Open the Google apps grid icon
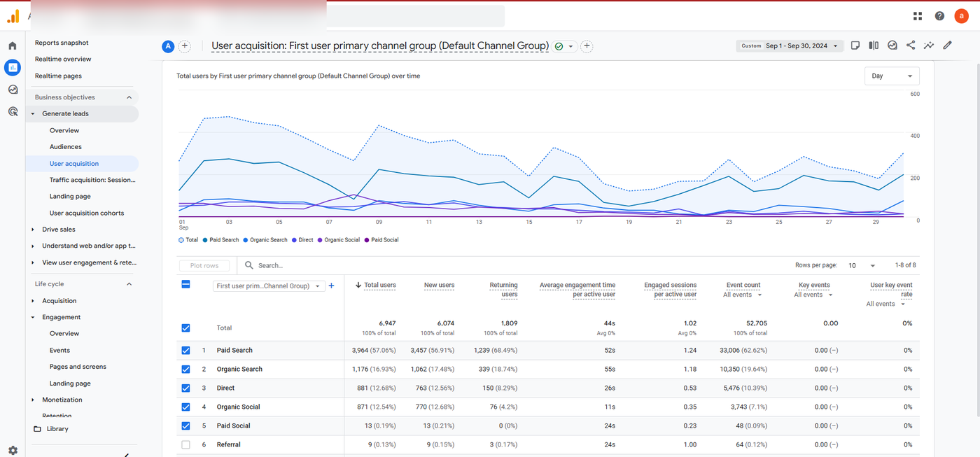The height and width of the screenshot is (457, 980). (918, 16)
